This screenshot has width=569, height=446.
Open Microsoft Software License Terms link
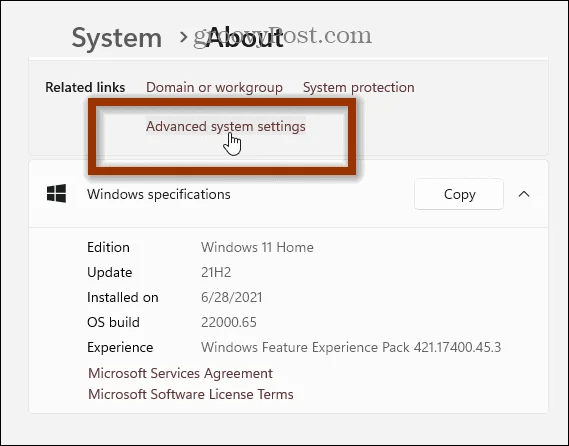[191, 394]
